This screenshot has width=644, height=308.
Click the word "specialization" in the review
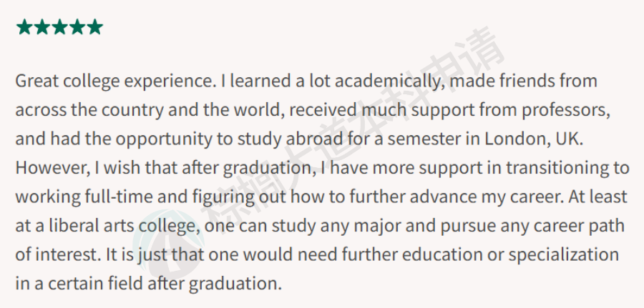[564, 256]
